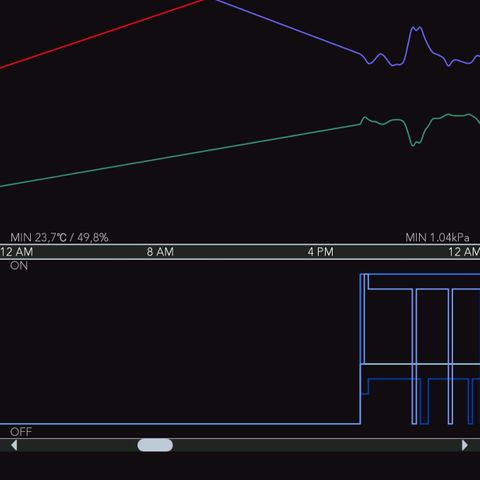Click the OFF axis label

click(x=21, y=432)
